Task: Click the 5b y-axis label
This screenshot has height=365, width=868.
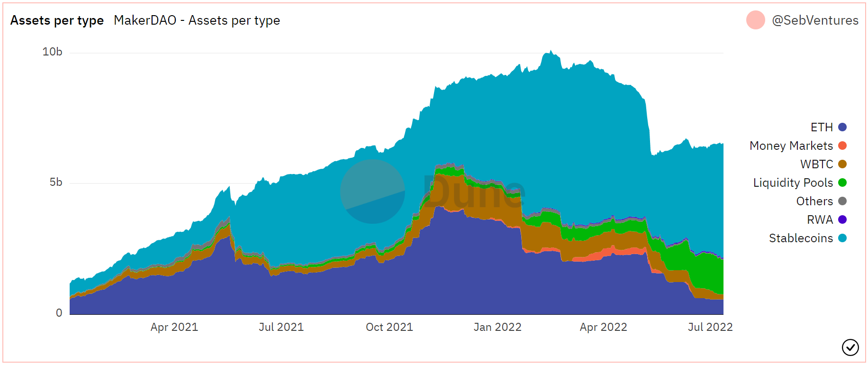Action: 55,182
